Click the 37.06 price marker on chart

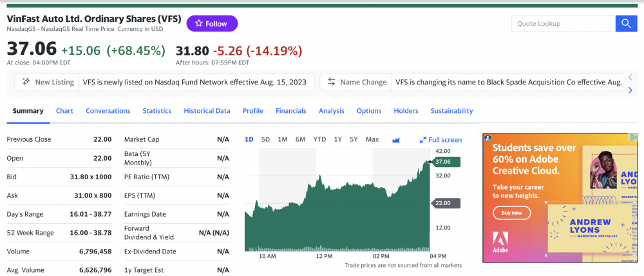coord(446,162)
